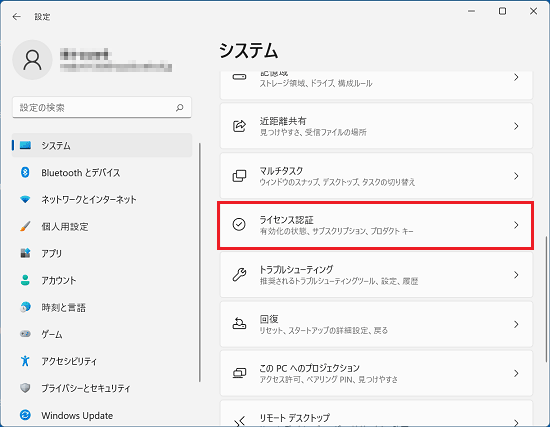
Task: Expand この PC へのプロジェクション chevron
Action: click(x=516, y=373)
